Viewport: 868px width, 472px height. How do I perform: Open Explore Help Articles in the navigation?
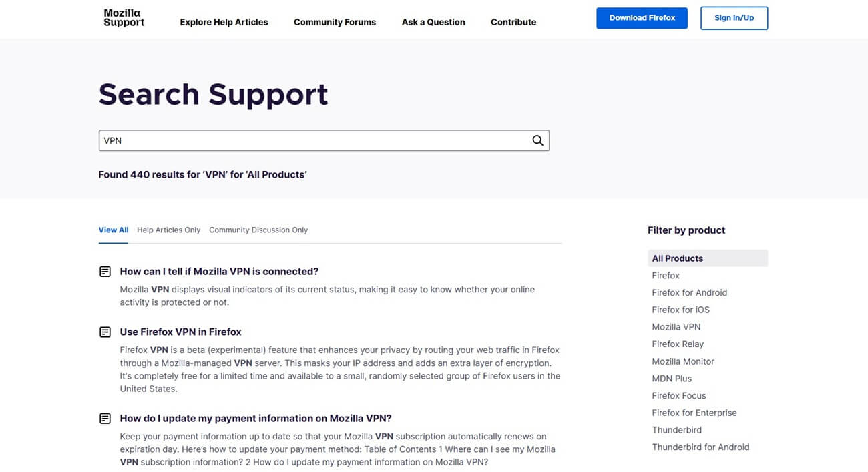point(224,22)
